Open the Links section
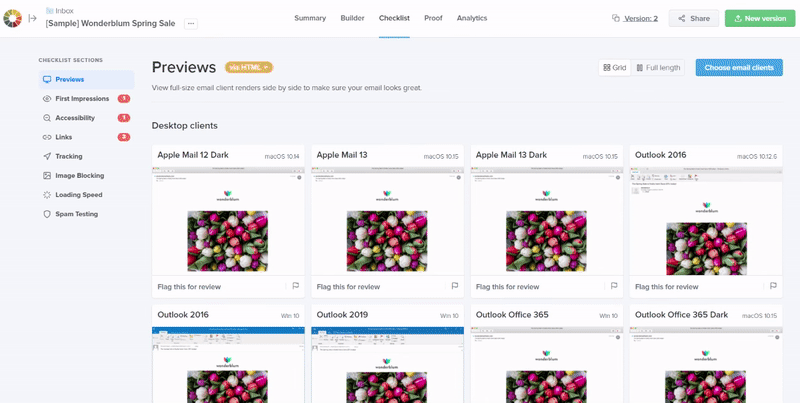The image size is (800, 403). 86,137
